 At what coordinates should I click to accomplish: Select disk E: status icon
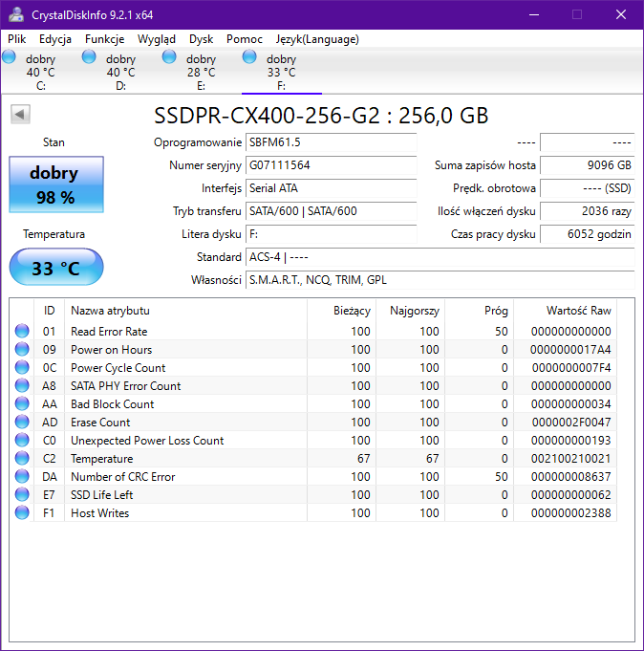coord(170,57)
